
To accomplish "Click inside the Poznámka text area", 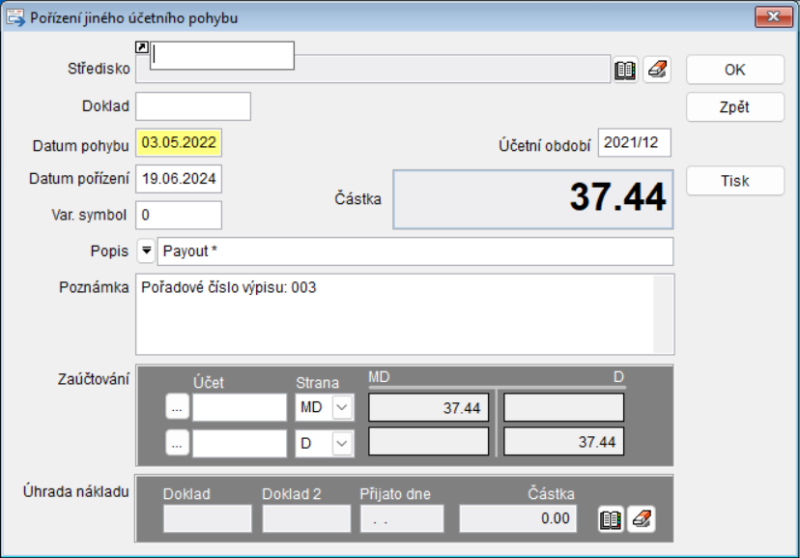I will click(x=395, y=314).
